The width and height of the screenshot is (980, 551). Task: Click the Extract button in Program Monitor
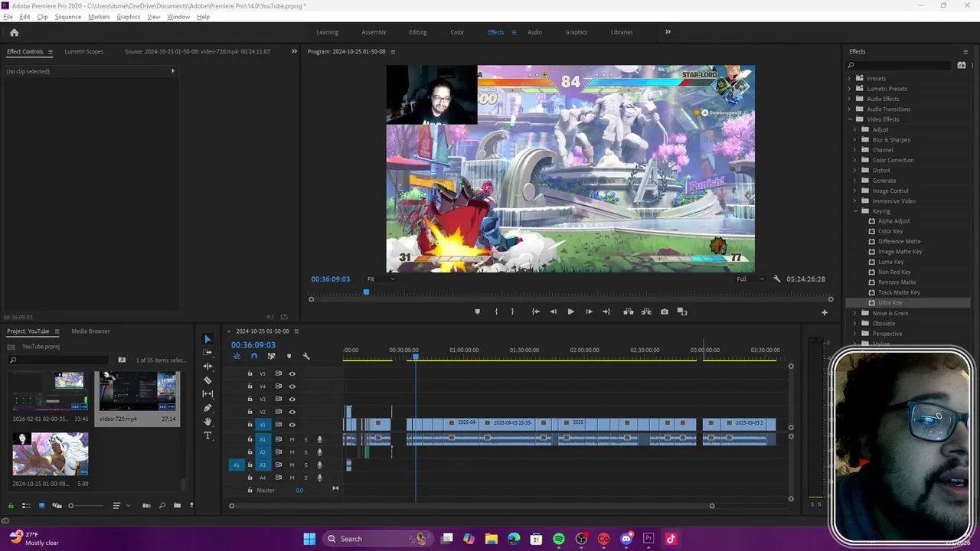coord(646,311)
